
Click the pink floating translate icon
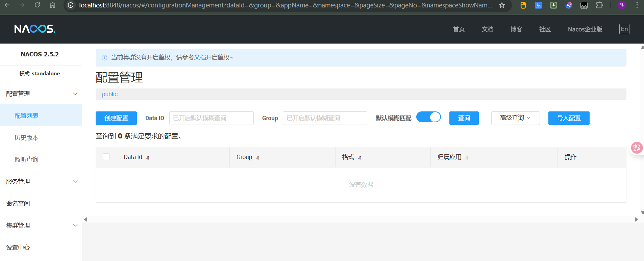tap(637, 148)
